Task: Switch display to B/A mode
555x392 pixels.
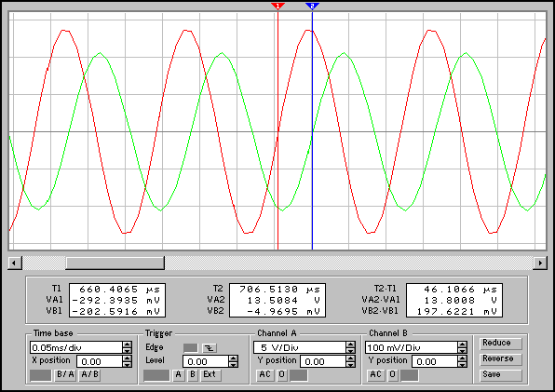Action: coord(65,374)
